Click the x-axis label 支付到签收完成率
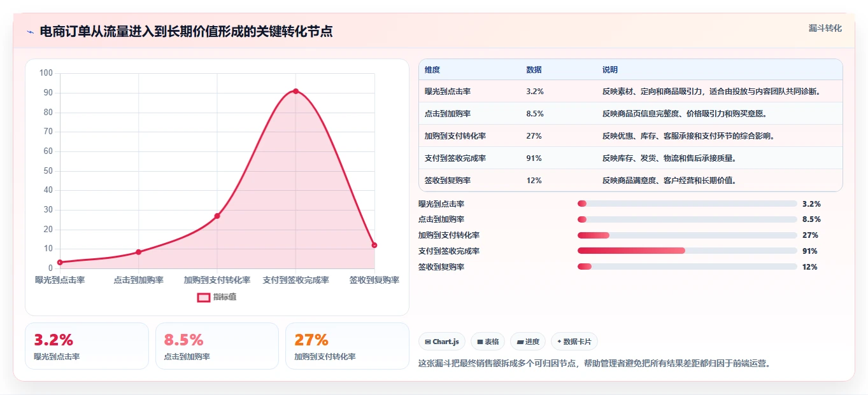The height and width of the screenshot is (395, 868). click(296, 281)
